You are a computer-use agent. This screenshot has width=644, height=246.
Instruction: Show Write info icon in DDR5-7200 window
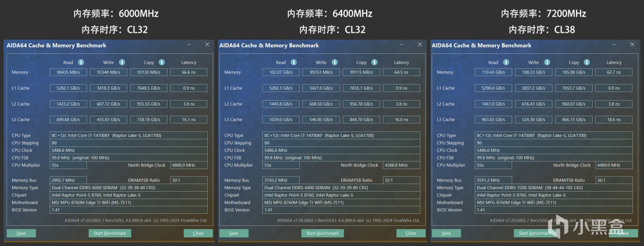coord(546,62)
